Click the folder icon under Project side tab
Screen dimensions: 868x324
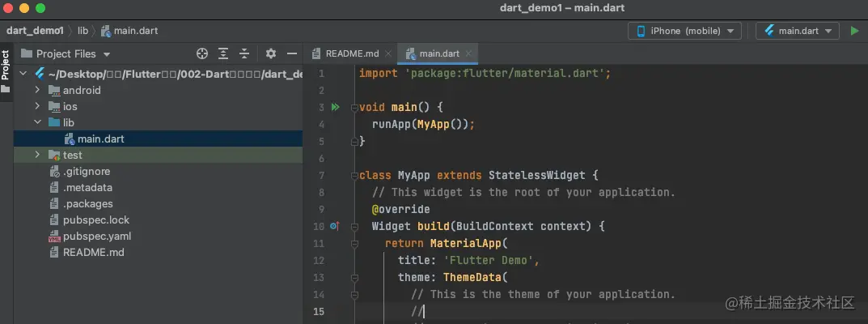[x=6, y=89]
